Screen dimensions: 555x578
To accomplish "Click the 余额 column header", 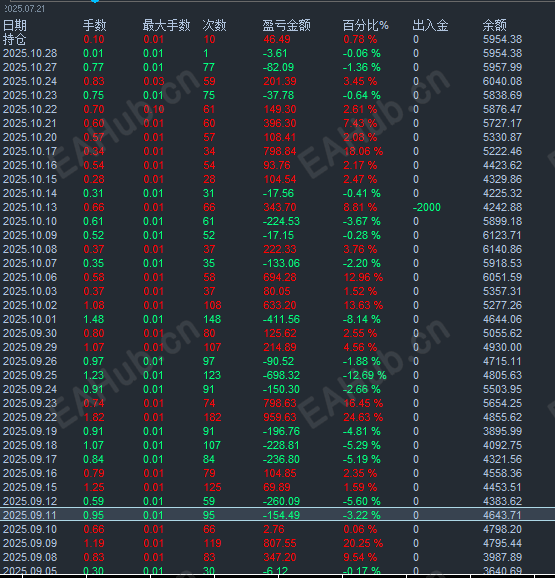I will point(495,25).
